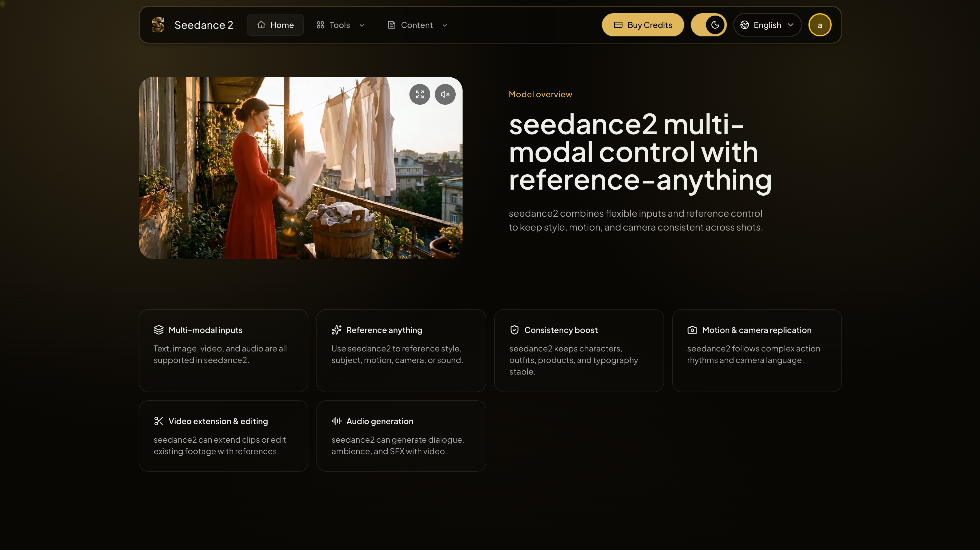
Task: Click the Buy Credits card icon
Action: (618, 25)
